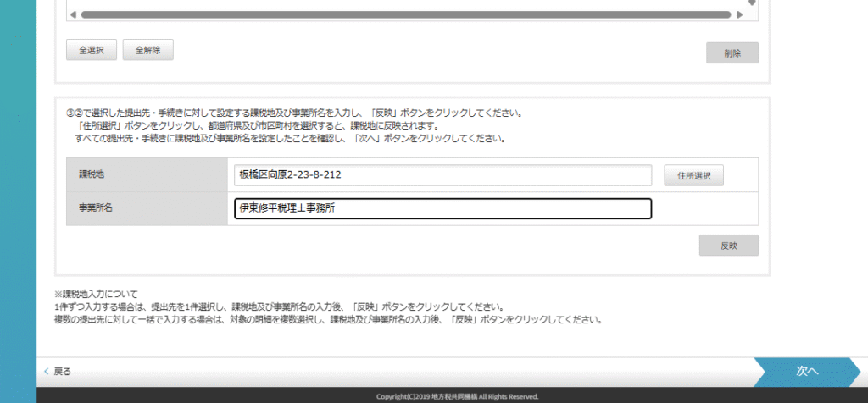Focus the 事業所名 input field

tap(442, 209)
